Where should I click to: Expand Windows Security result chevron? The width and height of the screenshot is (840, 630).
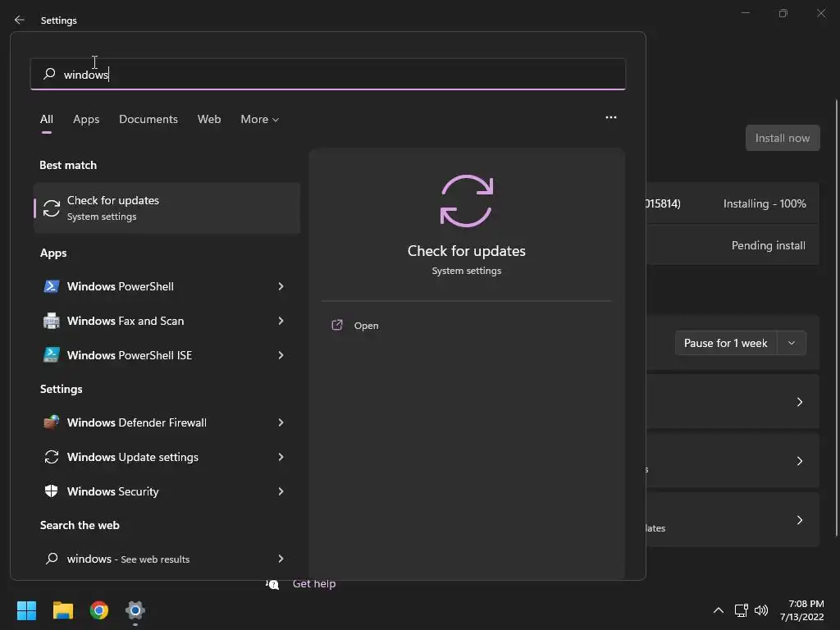pos(281,491)
